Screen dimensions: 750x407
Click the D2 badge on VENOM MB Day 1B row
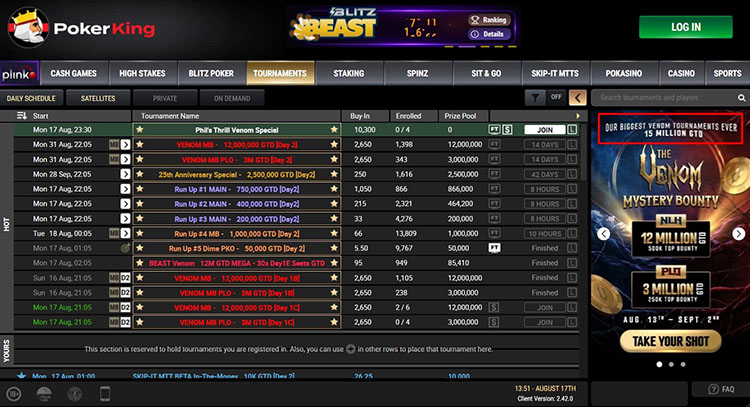(x=125, y=278)
